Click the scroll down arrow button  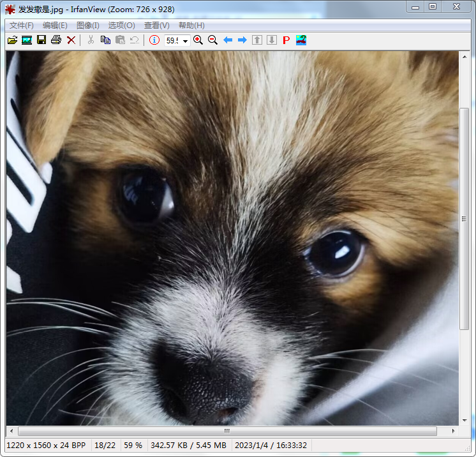click(465, 421)
